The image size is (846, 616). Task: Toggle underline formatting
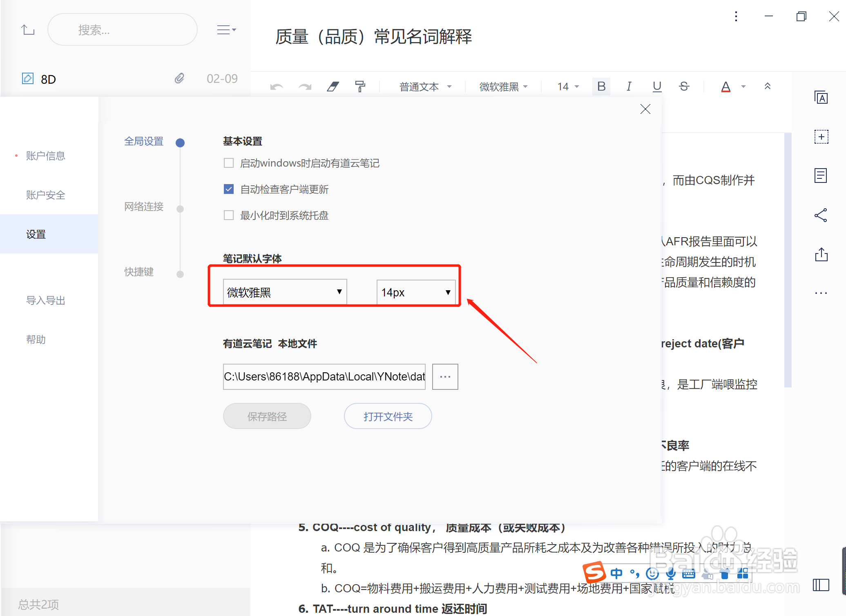[657, 87]
